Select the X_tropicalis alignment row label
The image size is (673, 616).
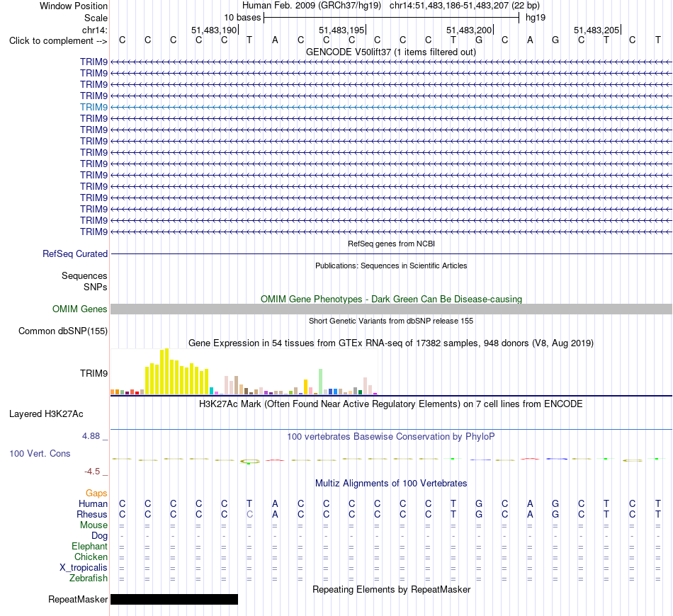pos(84,568)
